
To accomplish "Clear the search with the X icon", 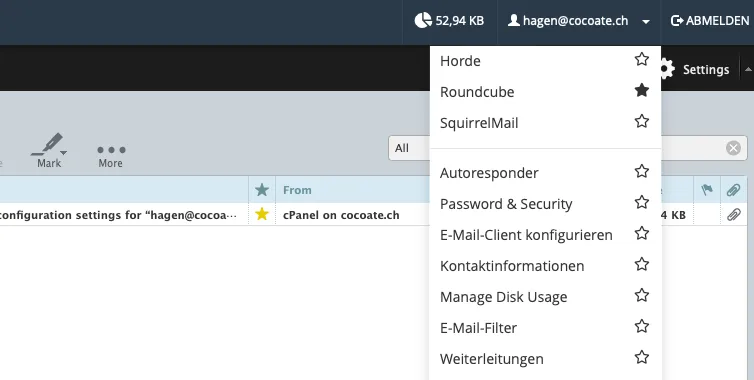I will point(733,148).
